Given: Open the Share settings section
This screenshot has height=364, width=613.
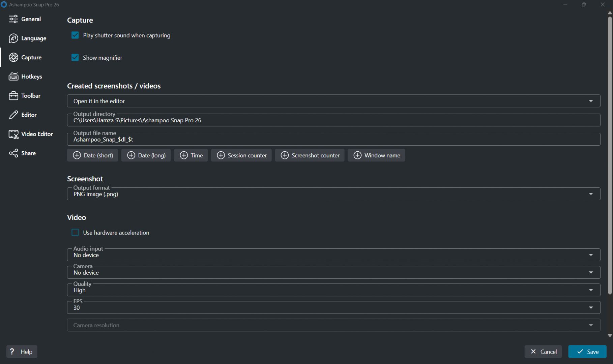Looking at the screenshot, I should (22, 153).
